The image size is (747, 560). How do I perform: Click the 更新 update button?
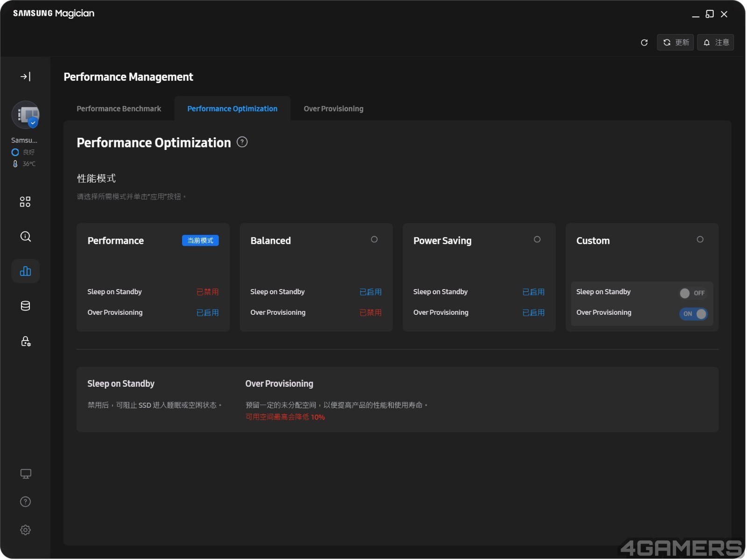click(676, 43)
